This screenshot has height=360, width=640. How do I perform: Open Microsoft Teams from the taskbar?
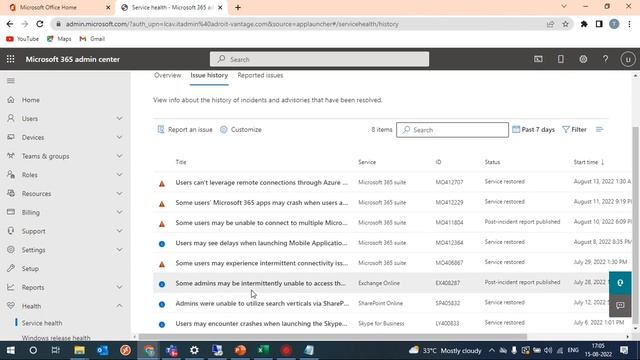[x=171, y=350]
